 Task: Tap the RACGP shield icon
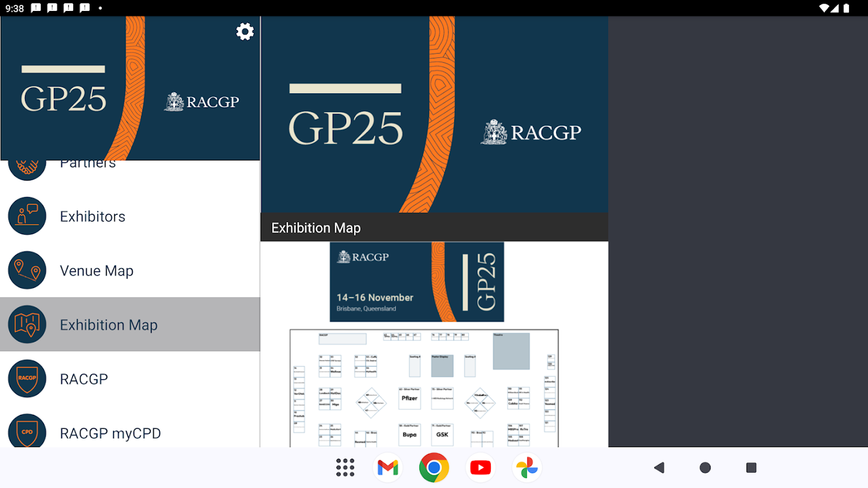pyautogui.click(x=27, y=379)
